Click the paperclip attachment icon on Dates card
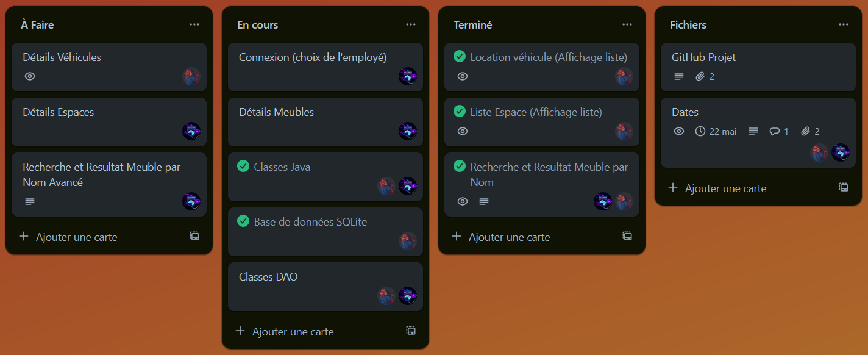 tap(806, 131)
